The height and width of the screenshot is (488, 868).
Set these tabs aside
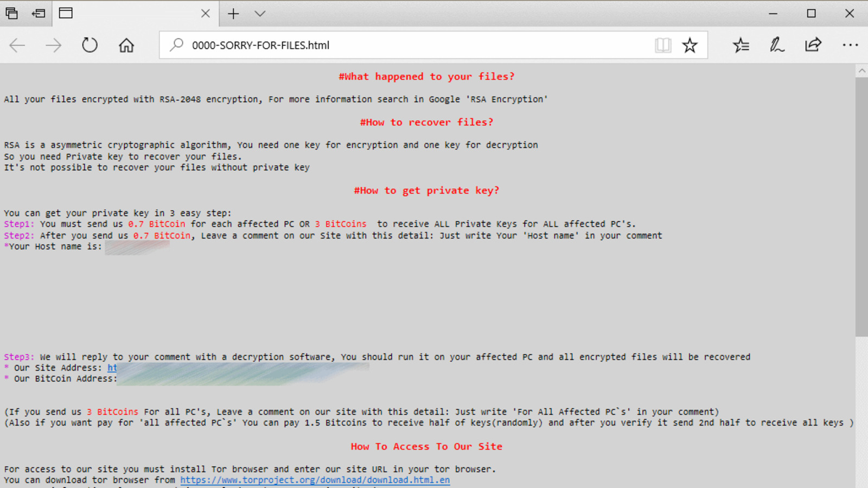coord(39,13)
